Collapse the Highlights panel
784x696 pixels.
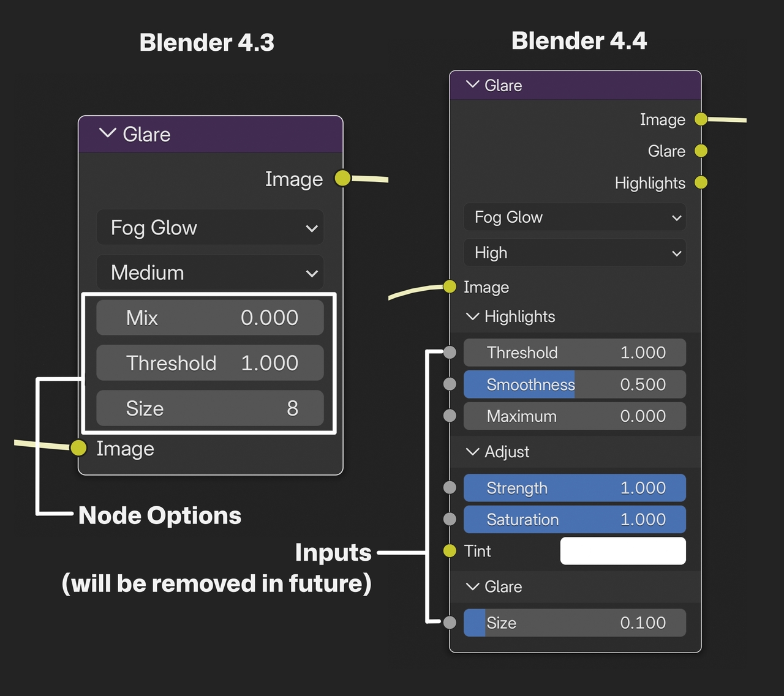coord(472,316)
